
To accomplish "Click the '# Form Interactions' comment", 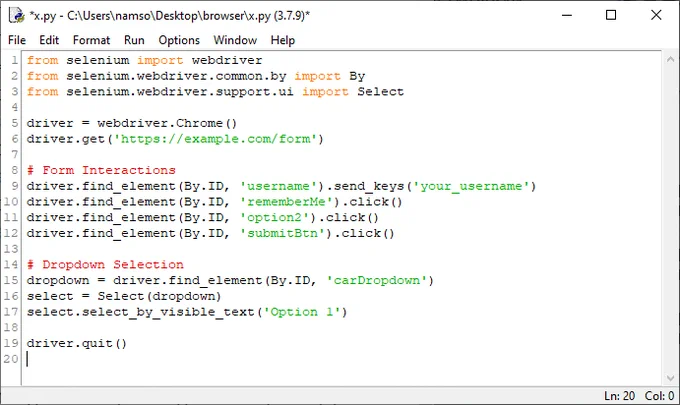I will pos(101,170).
